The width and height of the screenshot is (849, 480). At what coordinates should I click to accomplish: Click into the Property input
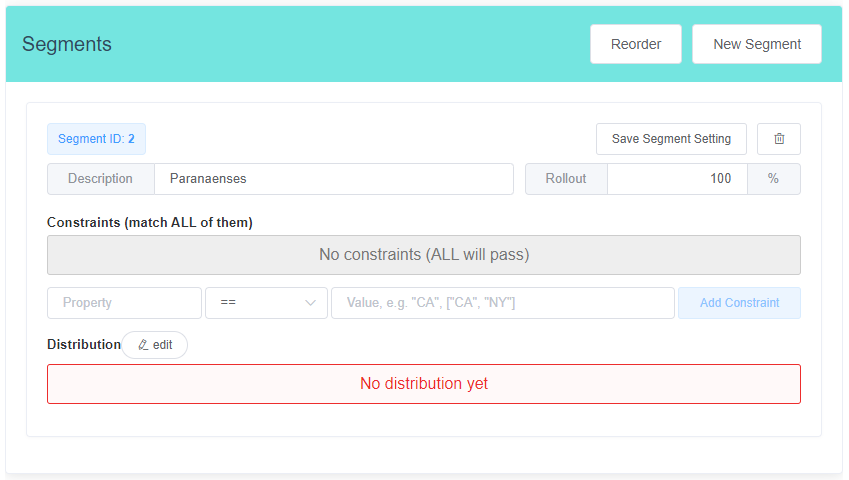coord(125,303)
